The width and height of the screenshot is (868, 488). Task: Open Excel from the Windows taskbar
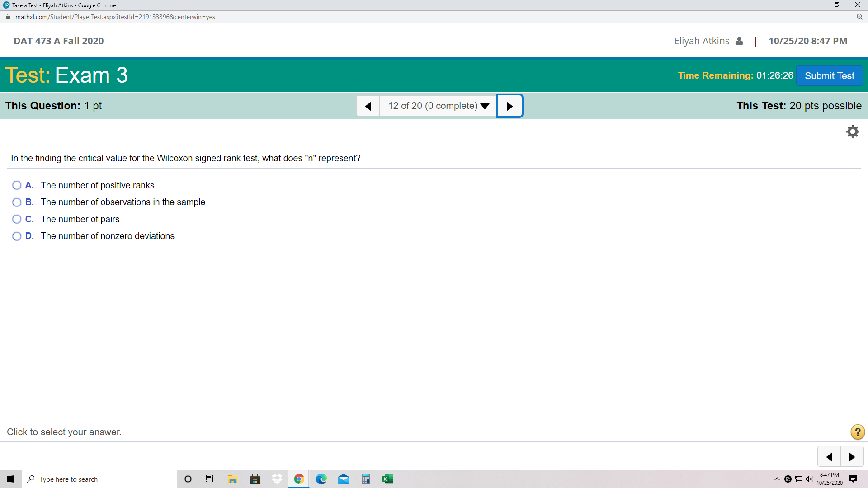pos(387,479)
